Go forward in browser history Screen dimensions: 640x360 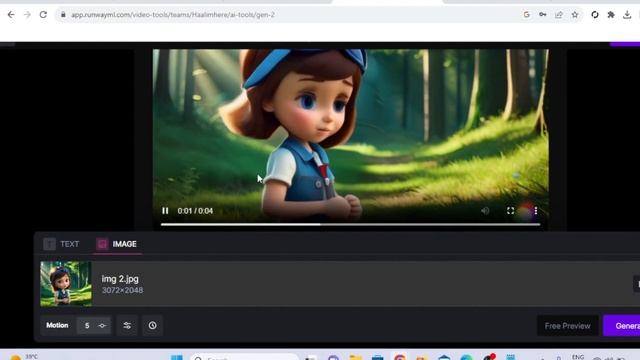click(27, 15)
